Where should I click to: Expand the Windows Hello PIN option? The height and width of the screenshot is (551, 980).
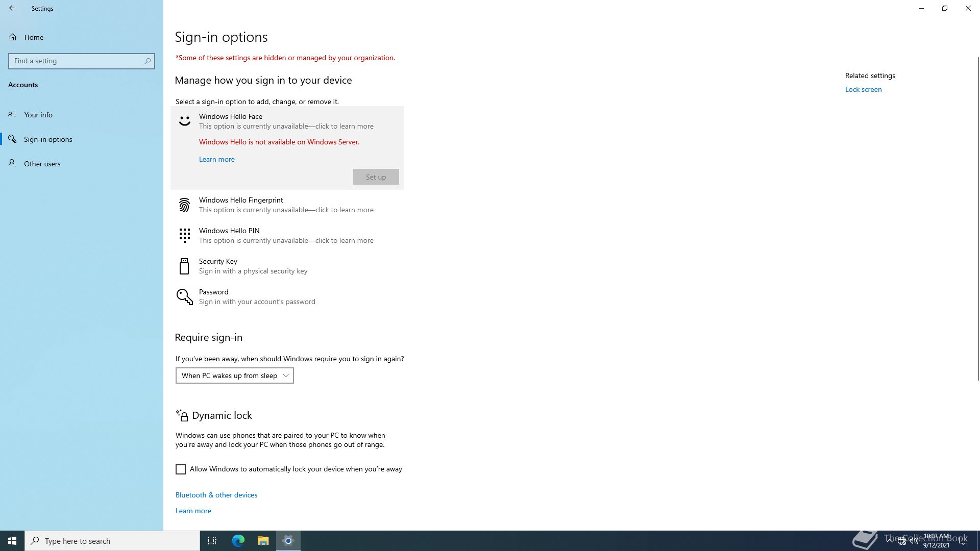tap(287, 236)
